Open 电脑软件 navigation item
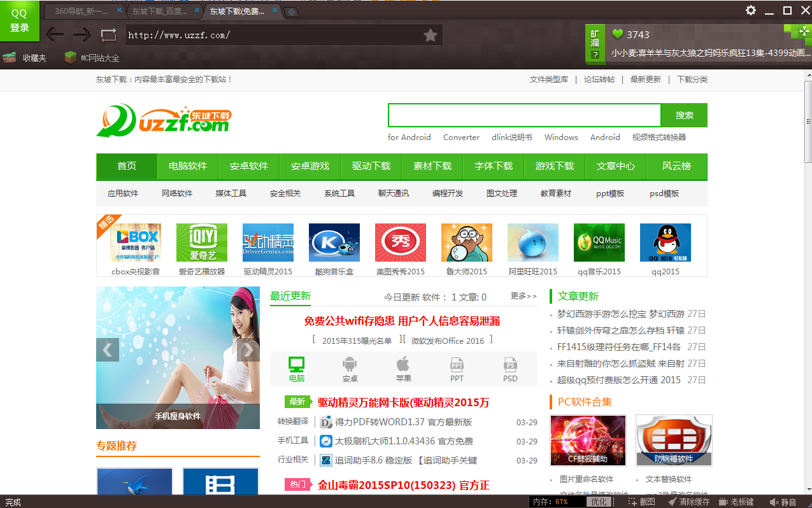Screen dimensions: 812x508 [188, 166]
